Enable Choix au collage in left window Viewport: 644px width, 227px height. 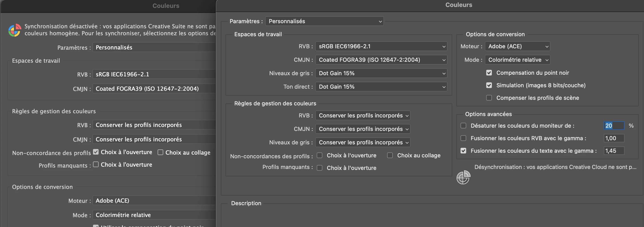tap(160, 152)
